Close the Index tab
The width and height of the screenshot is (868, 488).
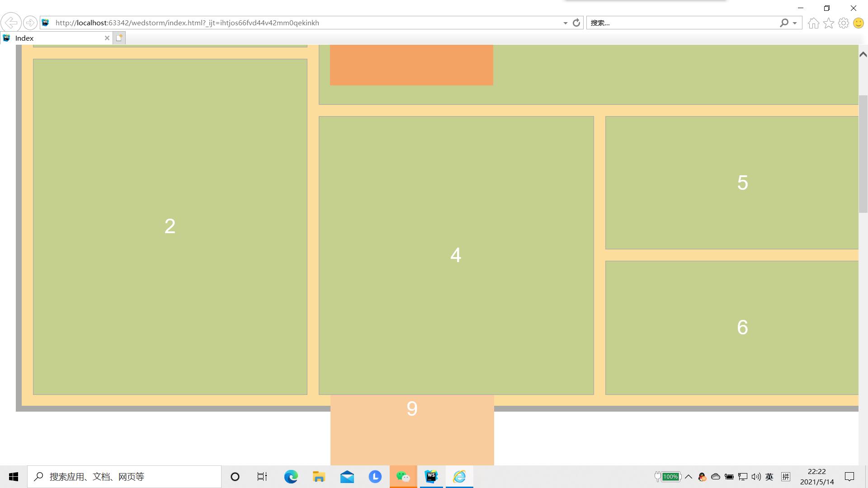pos(107,38)
